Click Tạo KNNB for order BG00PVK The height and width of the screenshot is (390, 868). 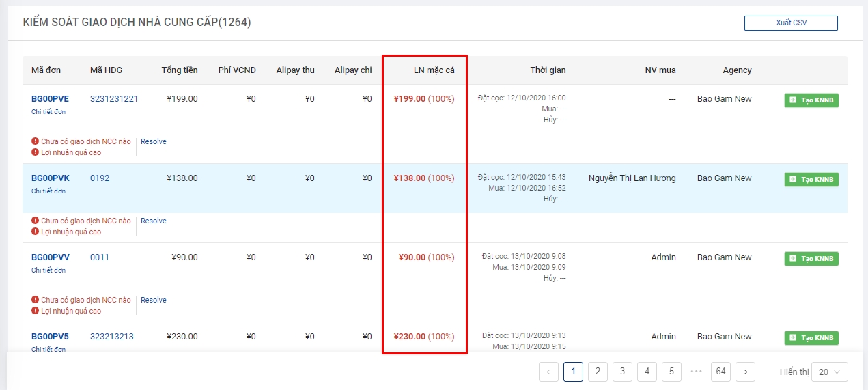[811, 180]
